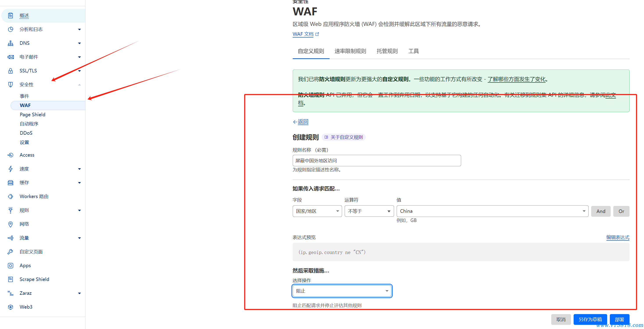Screen dimensions: 644x329
Task: Click the Workers 路由 icon
Action: point(11,197)
